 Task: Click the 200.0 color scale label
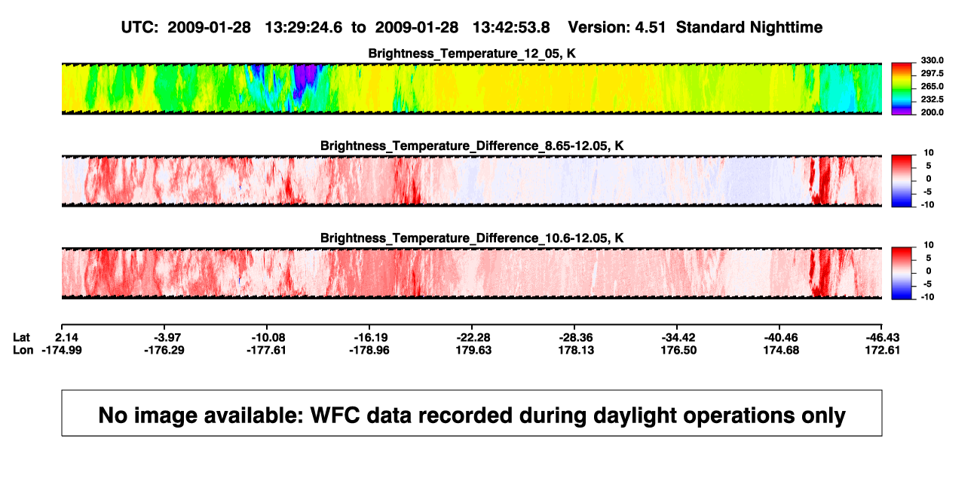(x=932, y=112)
